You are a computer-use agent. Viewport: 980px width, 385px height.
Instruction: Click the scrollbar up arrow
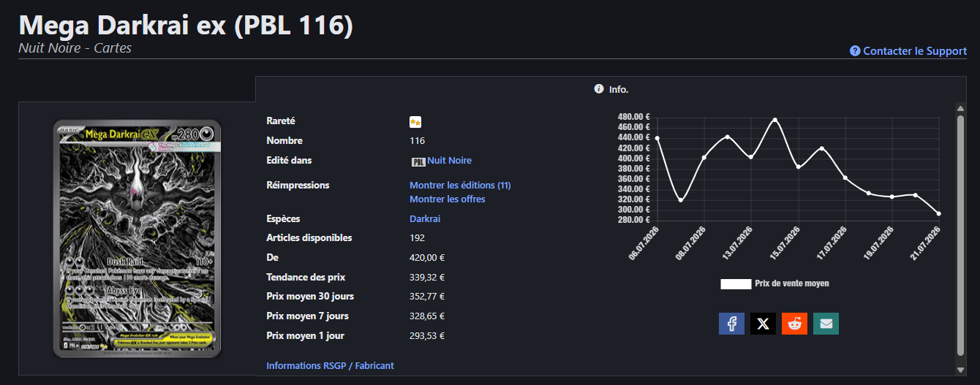pyautogui.click(x=960, y=108)
